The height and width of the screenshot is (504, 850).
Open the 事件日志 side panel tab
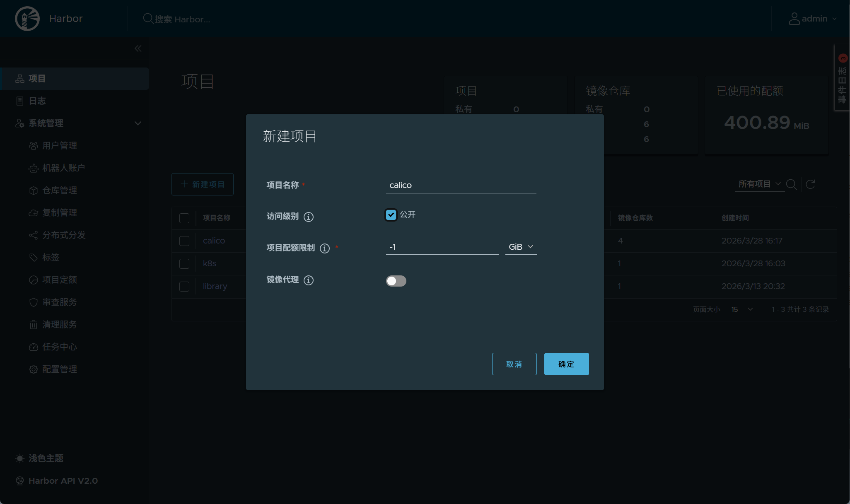[842, 77]
